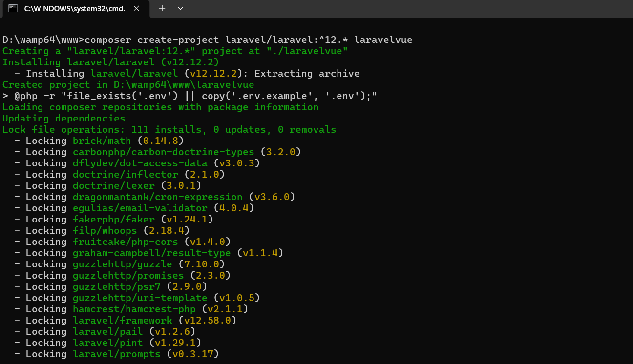Click guzzlehttp/uri-template package name

pyautogui.click(x=140, y=298)
